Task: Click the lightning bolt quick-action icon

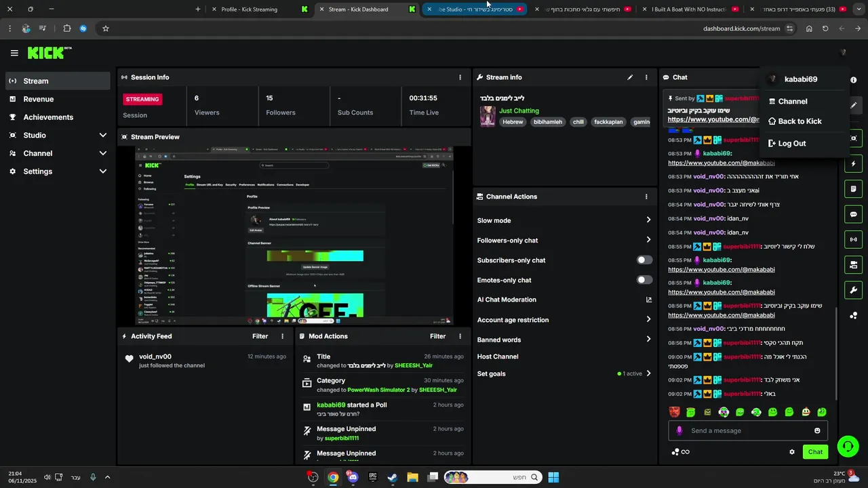Action: [x=853, y=164]
